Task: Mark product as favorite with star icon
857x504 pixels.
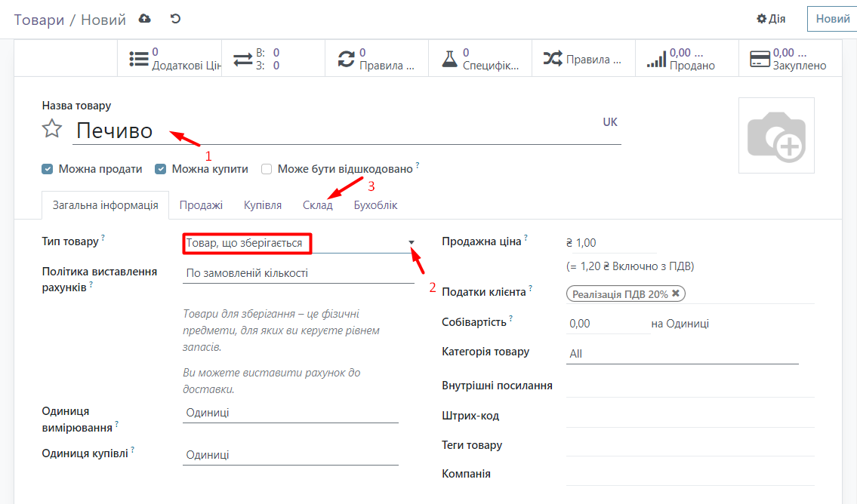Action: [52, 130]
